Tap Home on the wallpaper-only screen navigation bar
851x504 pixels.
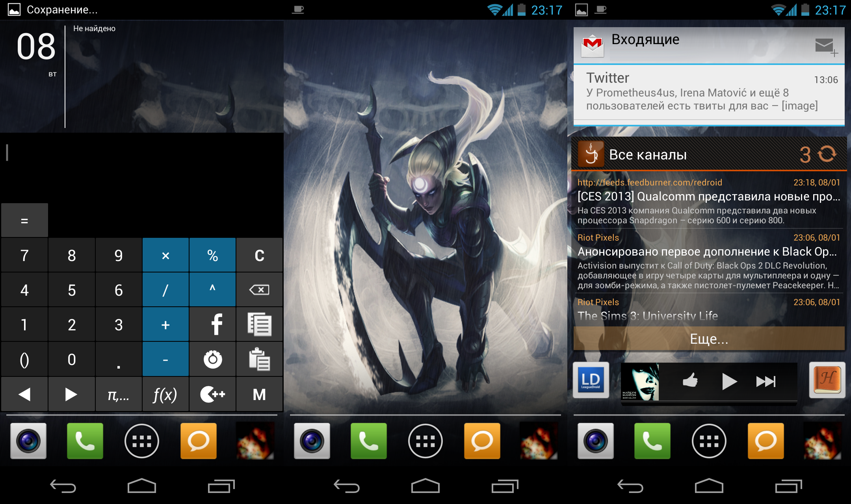425,486
